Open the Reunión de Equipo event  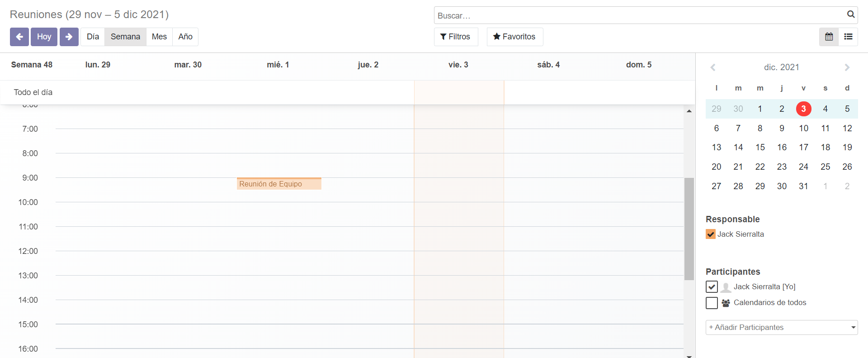pyautogui.click(x=279, y=184)
